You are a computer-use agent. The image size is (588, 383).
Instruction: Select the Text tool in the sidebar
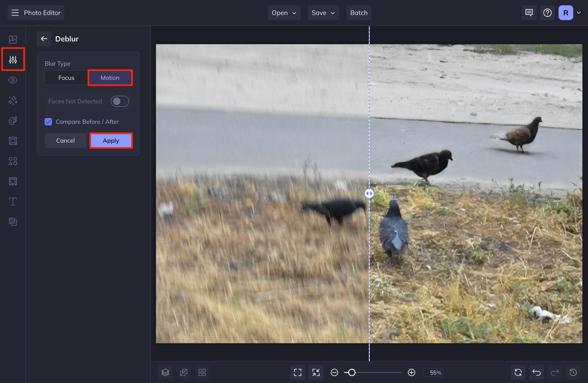(x=13, y=201)
